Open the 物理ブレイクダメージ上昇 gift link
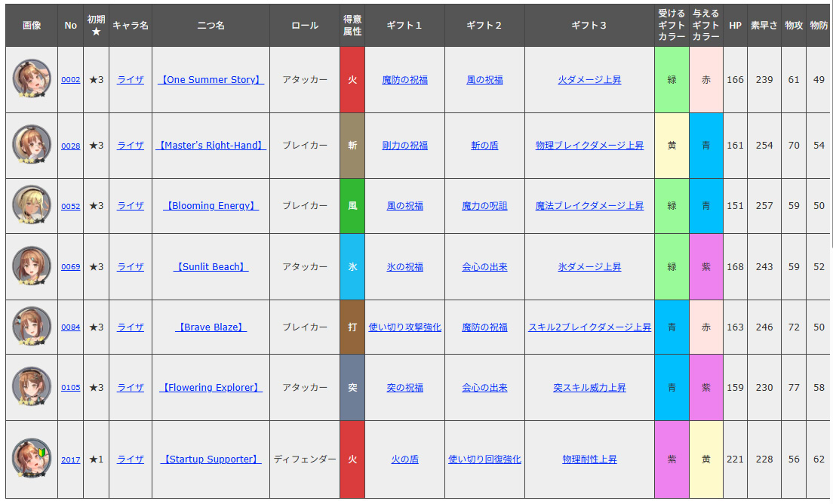The width and height of the screenshot is (833, 504). (x=589, y=146)
